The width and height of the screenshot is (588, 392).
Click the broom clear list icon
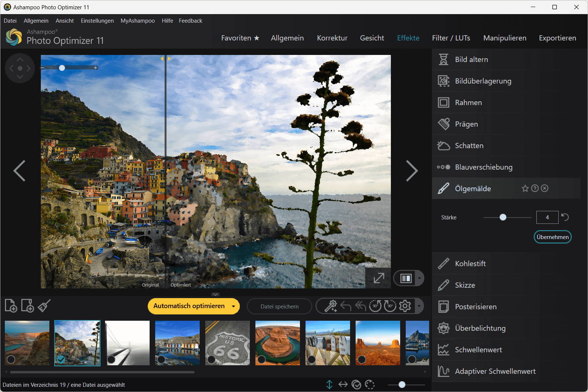(x=44, y=306)
